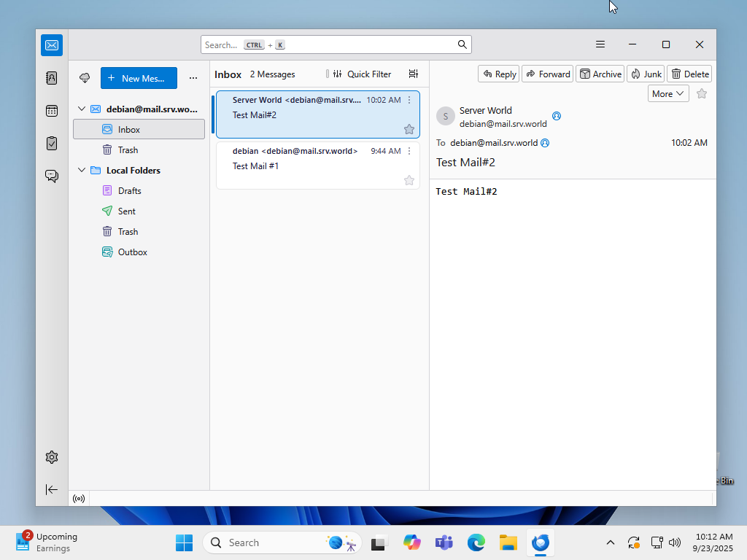Open the Chat space icon
The height and width of the screenshot is (560, 747).
52,176
